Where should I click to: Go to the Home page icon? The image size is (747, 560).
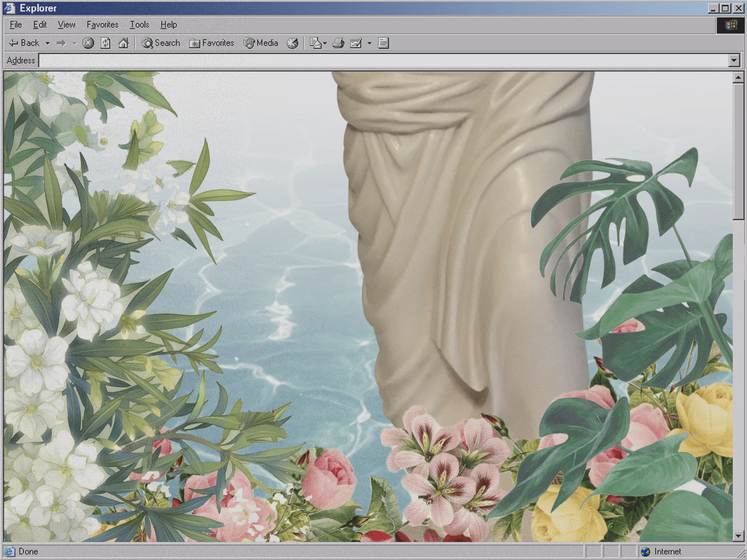[123, 43]
